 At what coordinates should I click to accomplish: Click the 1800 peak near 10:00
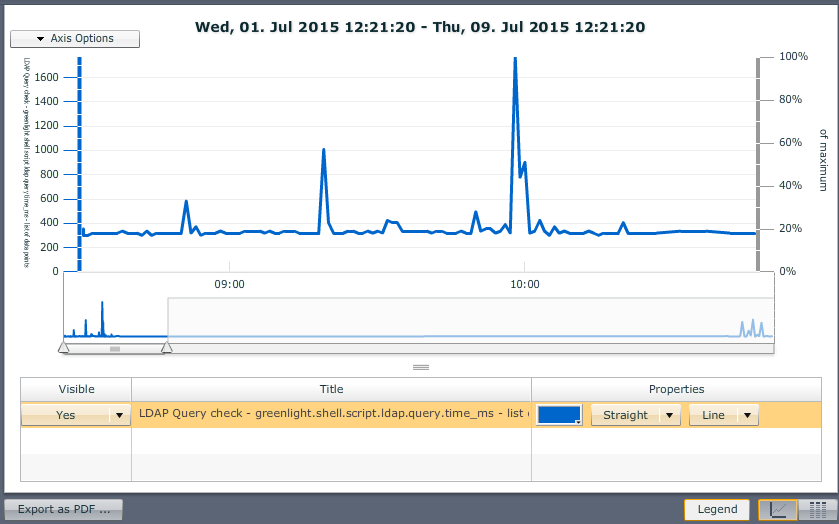pyautogui.click(x=514, y=60)
